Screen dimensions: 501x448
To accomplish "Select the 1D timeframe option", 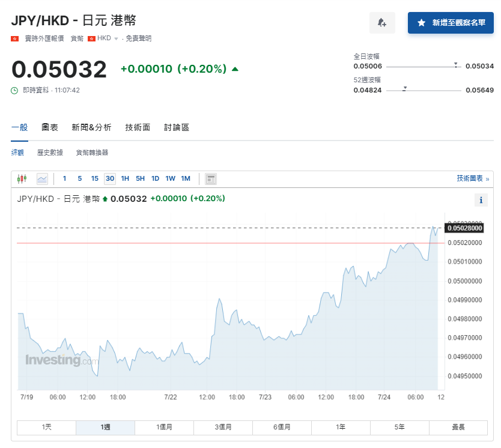I will [155, 178].
